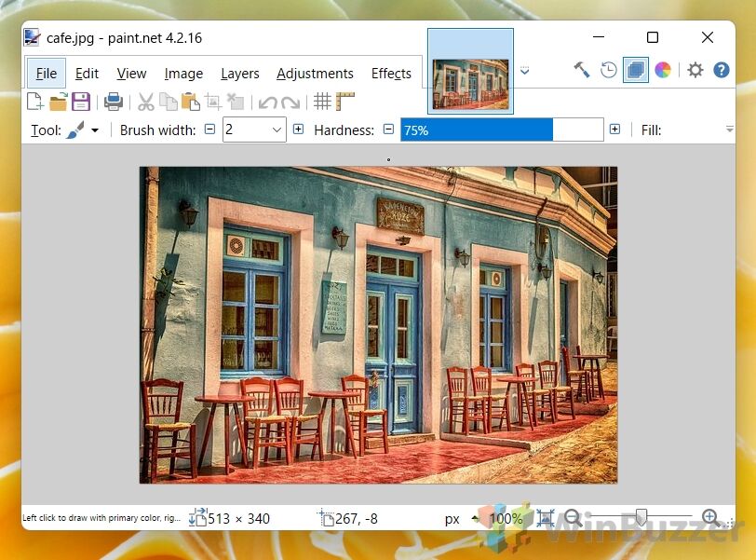Print the image via printer icon
The image size is (756, 560).
[114, 102]
